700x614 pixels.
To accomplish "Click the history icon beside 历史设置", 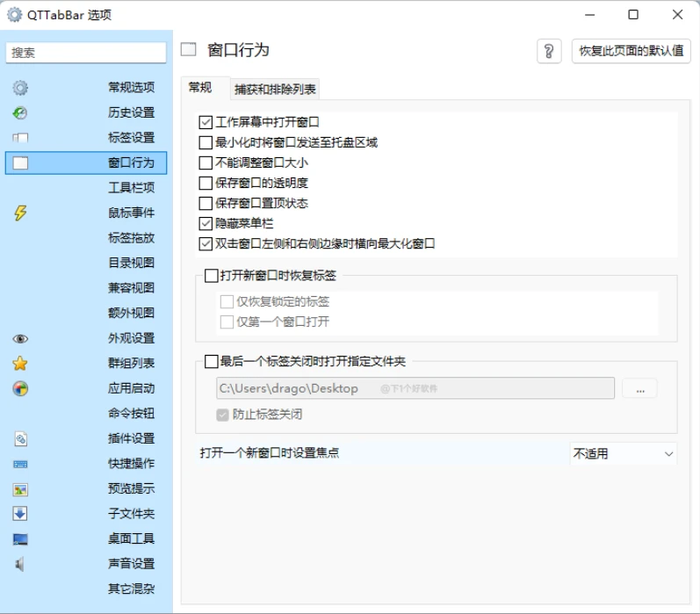I will (x=20, y=112).
